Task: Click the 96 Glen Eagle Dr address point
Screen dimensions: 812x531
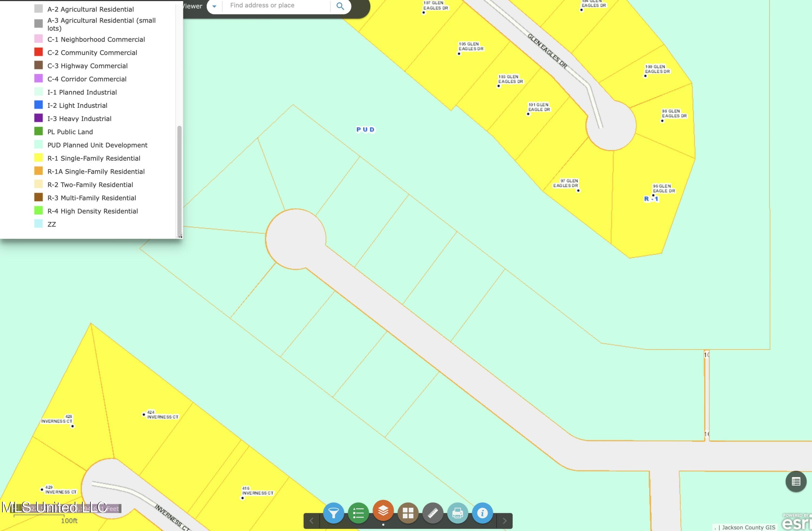Action: 653,195
